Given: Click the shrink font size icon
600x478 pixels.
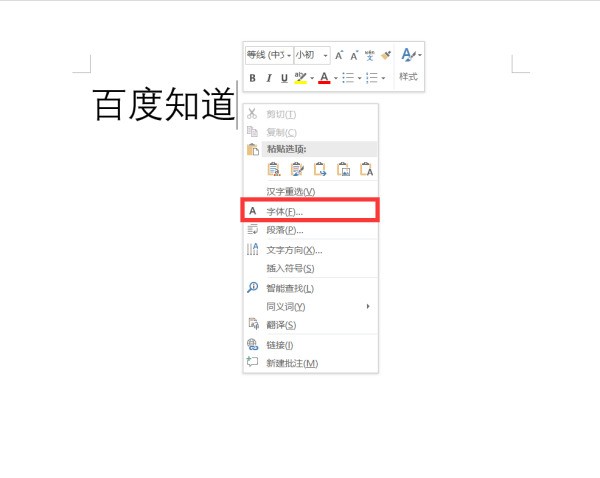Looking at the screenshot, I should [354, 55].
